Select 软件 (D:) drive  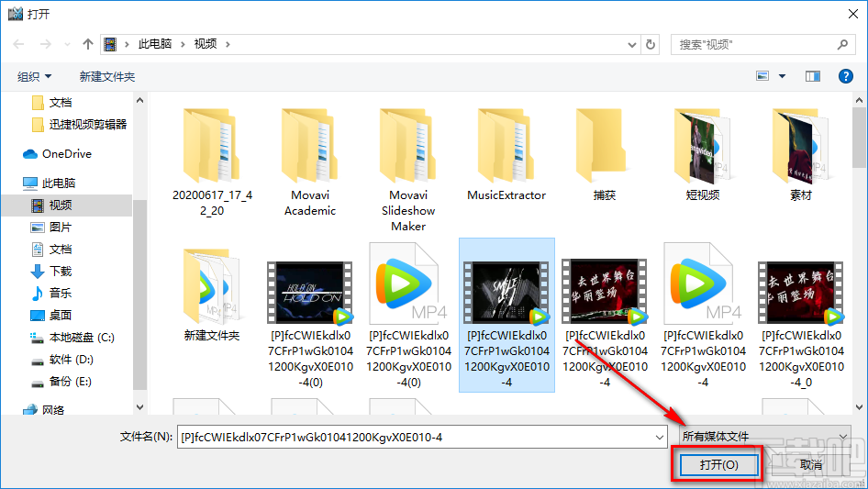click(x=61, y=360)
